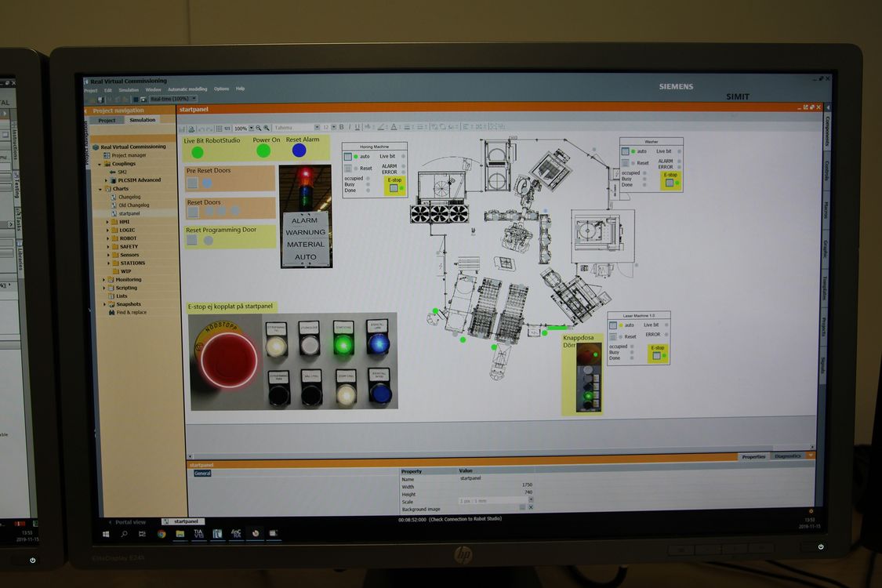Toggle the Reset Doors switch
The height and width of the screenshot is (588, 882).
pyautogui.click(x=193, y=212)
